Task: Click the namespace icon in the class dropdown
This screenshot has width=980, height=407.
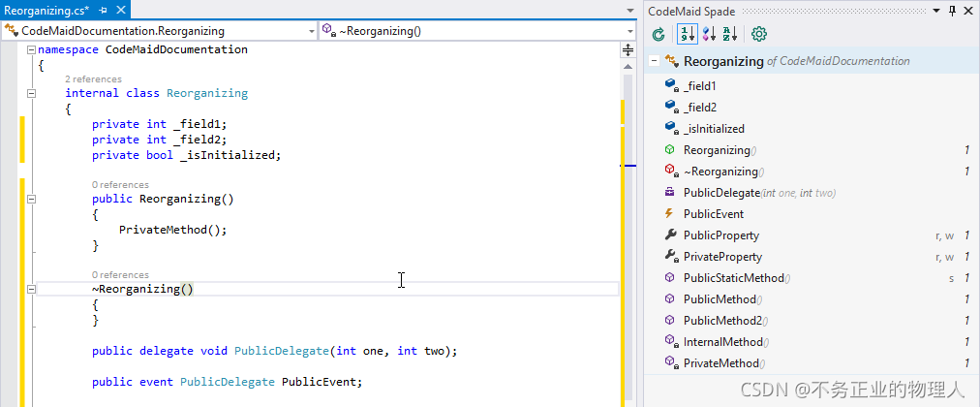Action: tap(12, 31)
